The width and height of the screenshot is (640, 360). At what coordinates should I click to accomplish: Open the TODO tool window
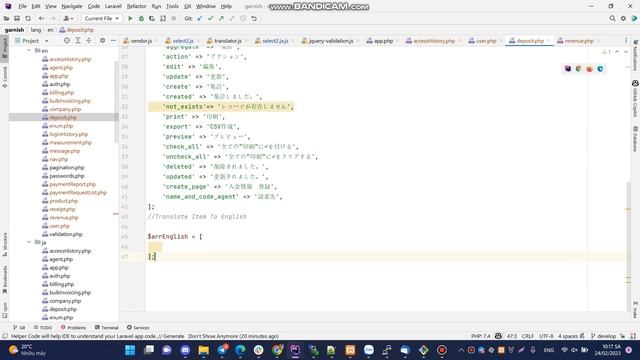pyautogui.click(x=43, y=327)
